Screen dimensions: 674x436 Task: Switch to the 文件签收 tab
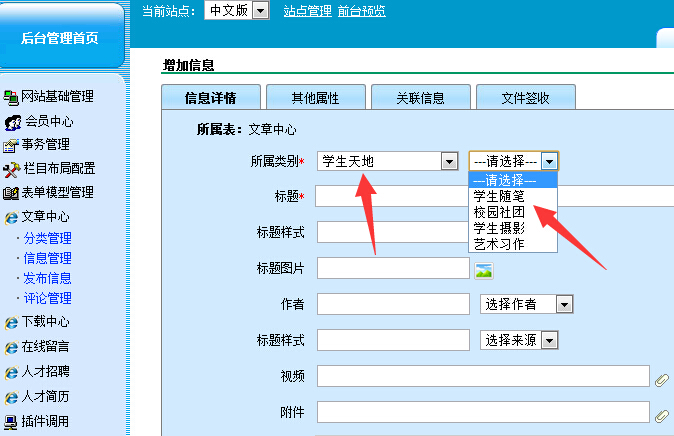[525, 98]
